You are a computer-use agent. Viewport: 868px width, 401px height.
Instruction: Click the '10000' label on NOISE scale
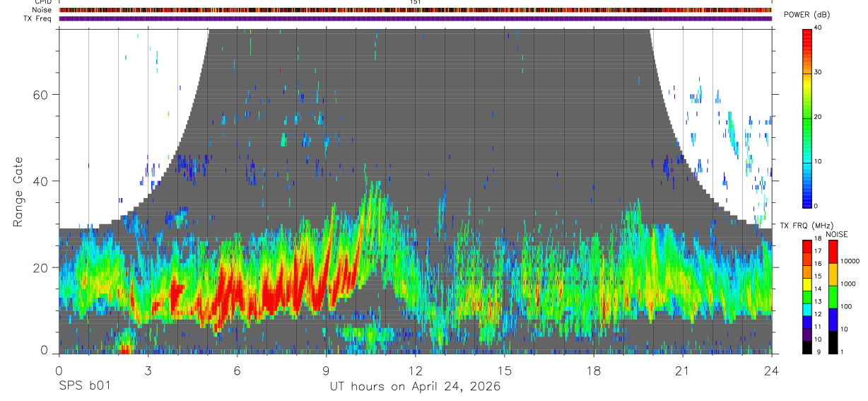pos(851,261)
